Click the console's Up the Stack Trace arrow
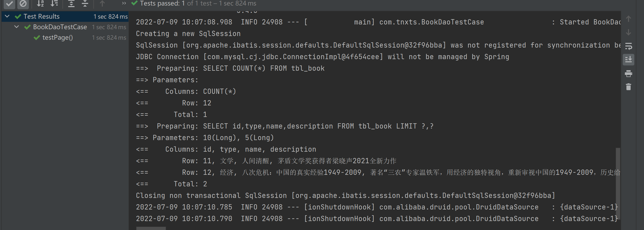This screenshot has width=644, height=230. (x=629, y=19)
